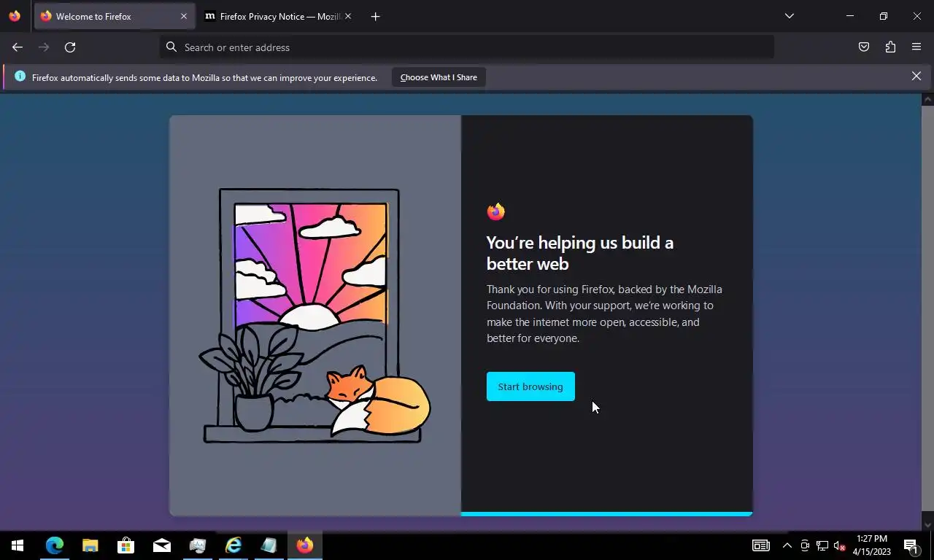Show hidden system tray icons
Image resolution: width=934 pixels, height=560 pixels.
click(787, 545)
